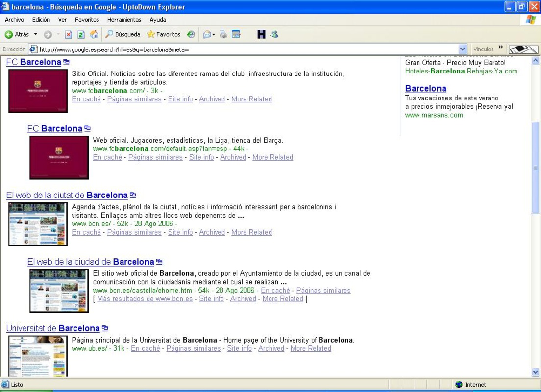This screenshot has height=392, width=541.
Task: Expand the Vínculos links chevron
Action: 501,47
